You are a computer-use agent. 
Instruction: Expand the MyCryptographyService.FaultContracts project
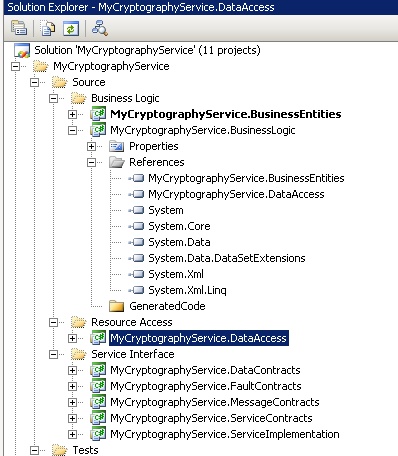click(x=72, y=386)
